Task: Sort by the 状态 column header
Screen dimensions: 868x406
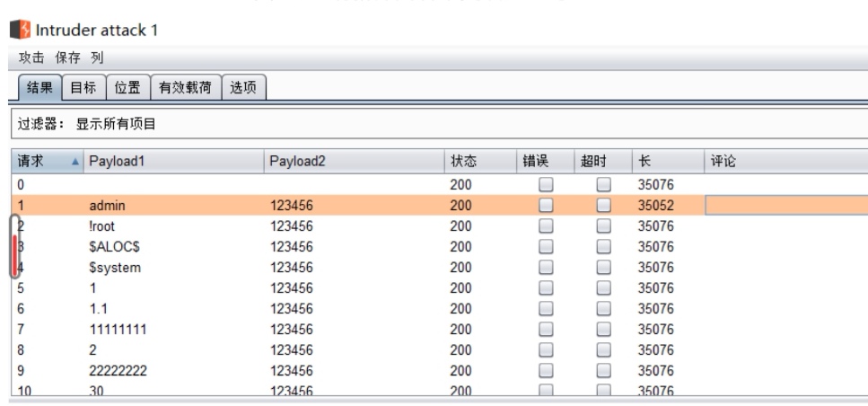Action: pyautogui.click(x=480, y=161)
